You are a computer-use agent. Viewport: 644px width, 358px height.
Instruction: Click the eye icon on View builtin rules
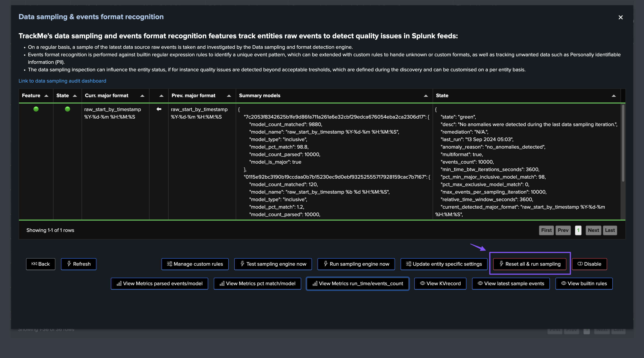[564, 283]
